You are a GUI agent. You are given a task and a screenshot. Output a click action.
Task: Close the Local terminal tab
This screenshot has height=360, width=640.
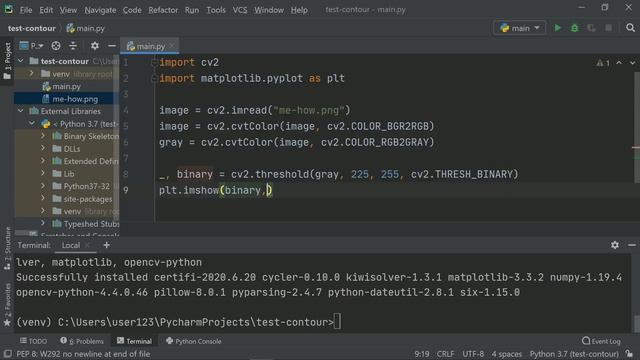click(x=87, y=245)
